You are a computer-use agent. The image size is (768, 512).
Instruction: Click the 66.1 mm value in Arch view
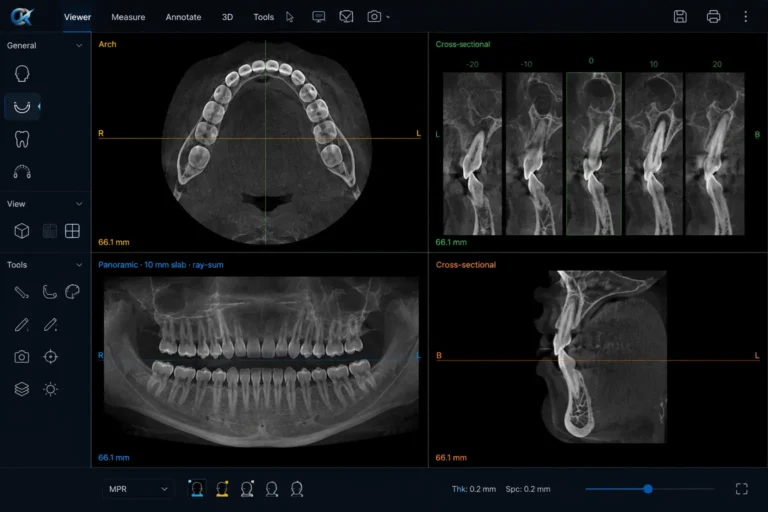[x=114, y=242]
